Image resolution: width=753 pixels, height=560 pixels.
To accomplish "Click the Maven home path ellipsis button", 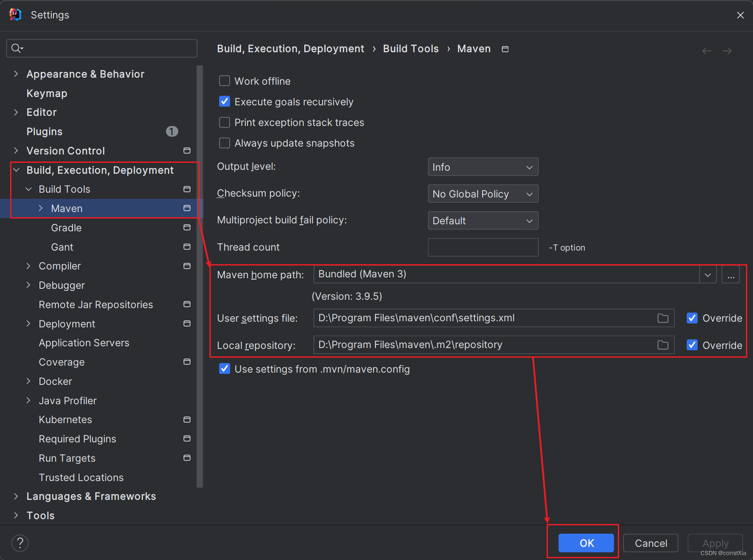I will click(731, 275).
